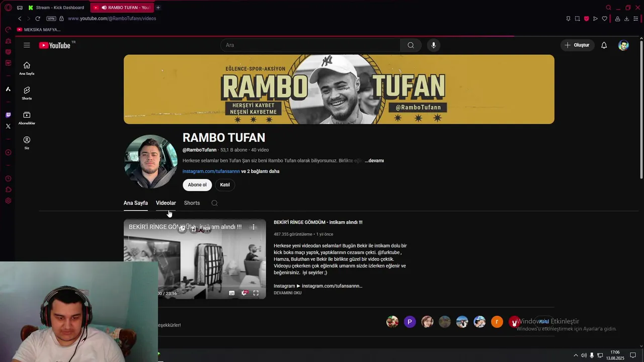This screenshot has height=362, width=644.
Task: Open browser sidebar settings gear
Action: click(8, 201)
